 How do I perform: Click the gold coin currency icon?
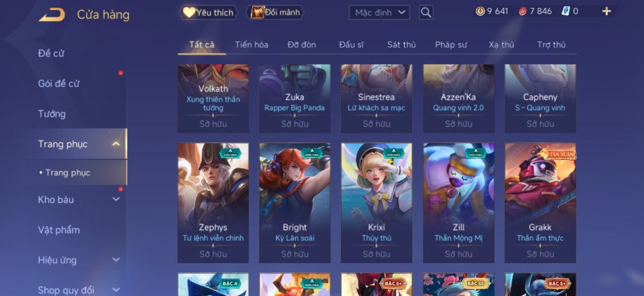(480, 11)
